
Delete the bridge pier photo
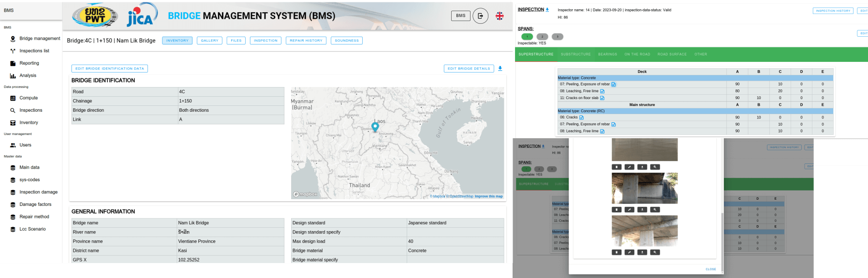(x=617, y=210)
